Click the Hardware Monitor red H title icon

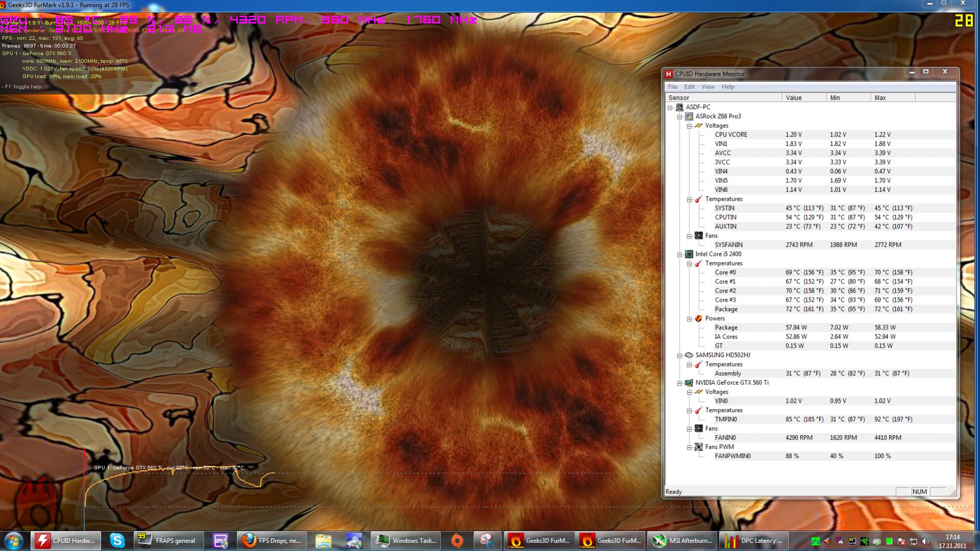point(668,74)
